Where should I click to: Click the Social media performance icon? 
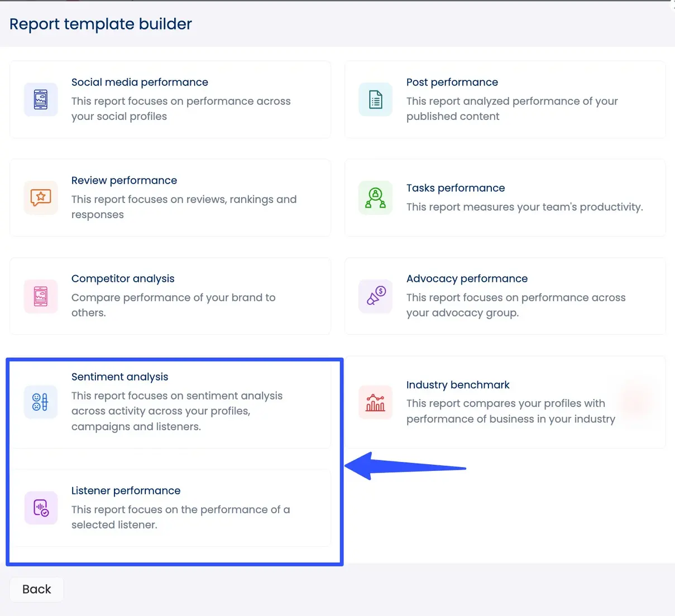[41, 100]
